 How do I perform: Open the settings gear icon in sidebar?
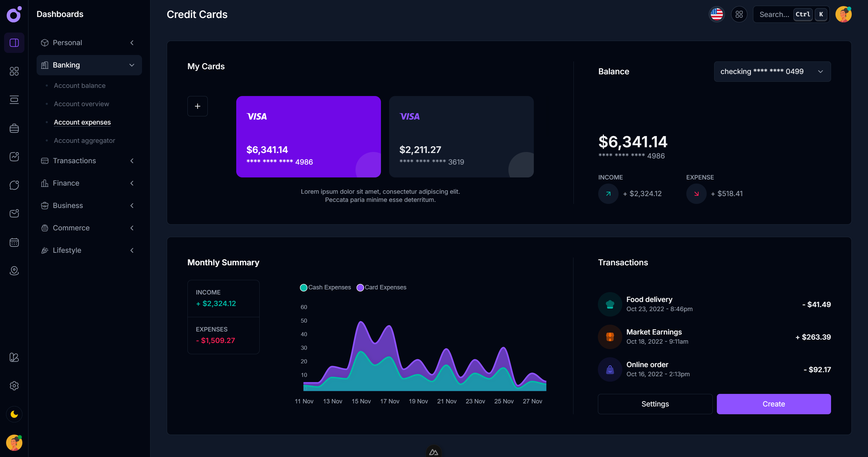point(14,386)
